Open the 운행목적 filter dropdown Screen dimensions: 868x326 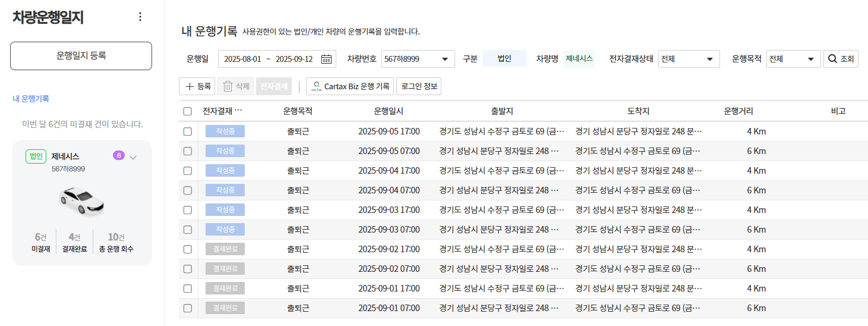793,59
